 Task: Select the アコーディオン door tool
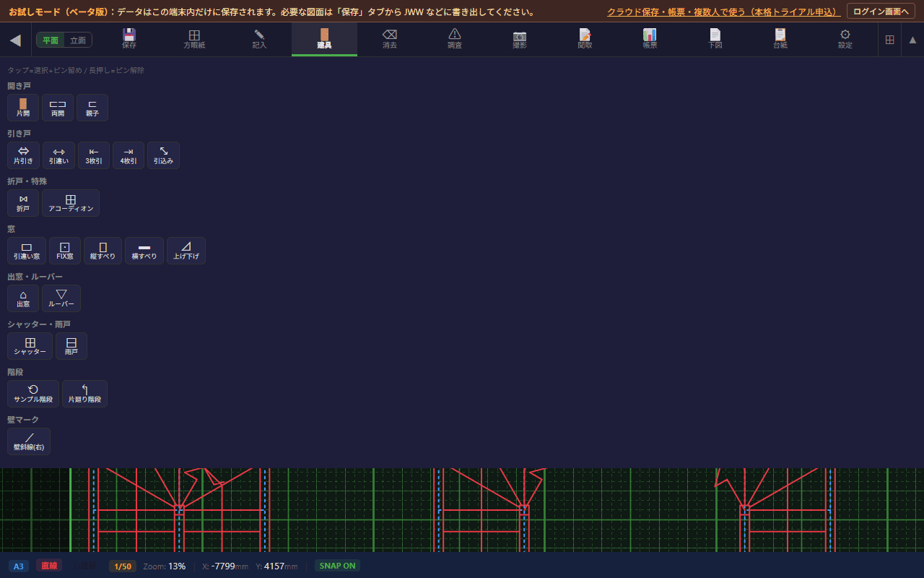click(x=71, y=203)
